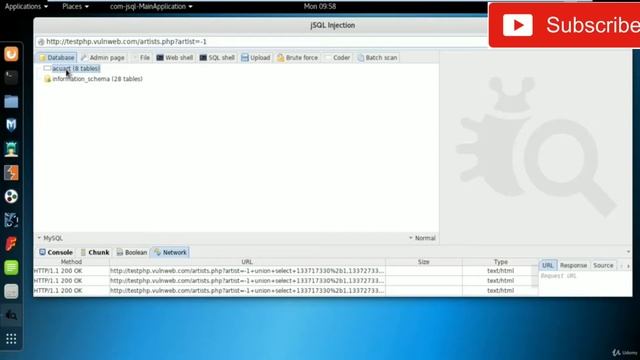
Task: Open the Batch scan tab
Action: tap(377, 58)
